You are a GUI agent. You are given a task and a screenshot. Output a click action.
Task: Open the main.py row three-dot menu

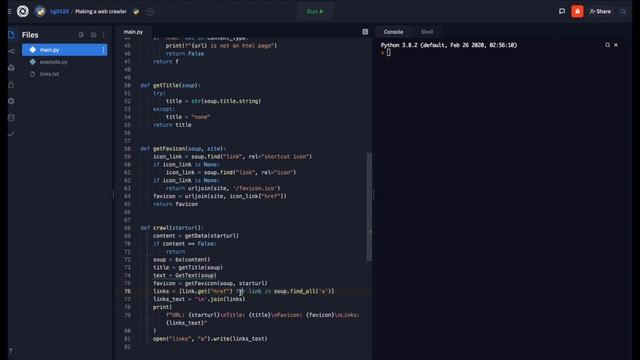pos(103,50)
